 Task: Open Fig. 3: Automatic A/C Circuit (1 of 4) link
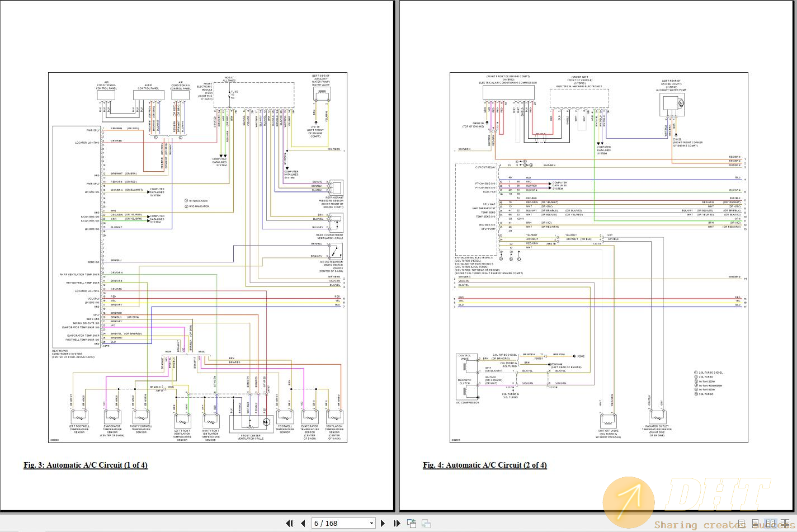point(86,465)
